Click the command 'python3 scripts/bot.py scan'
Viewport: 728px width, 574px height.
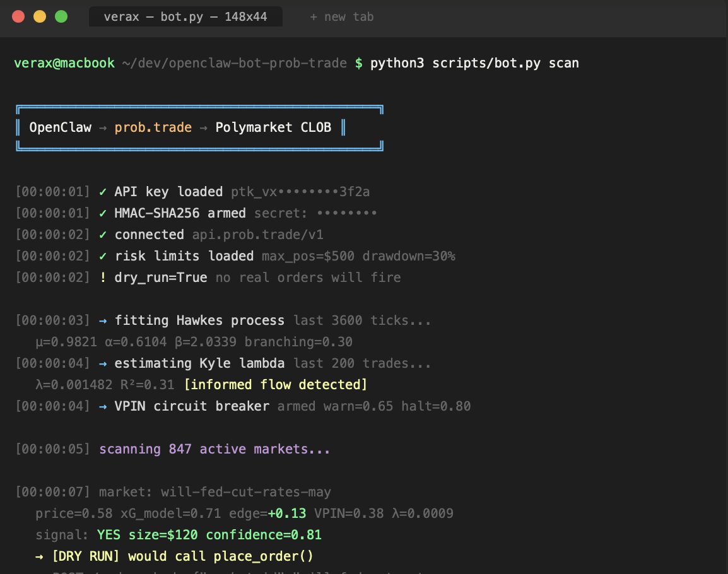[474, 63]
